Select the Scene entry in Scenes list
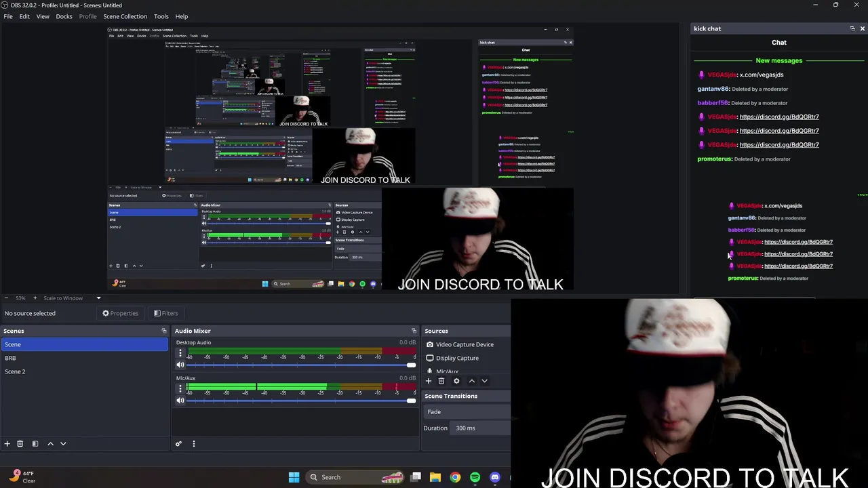Screen dimensions: 868x488 coord(84,344)
